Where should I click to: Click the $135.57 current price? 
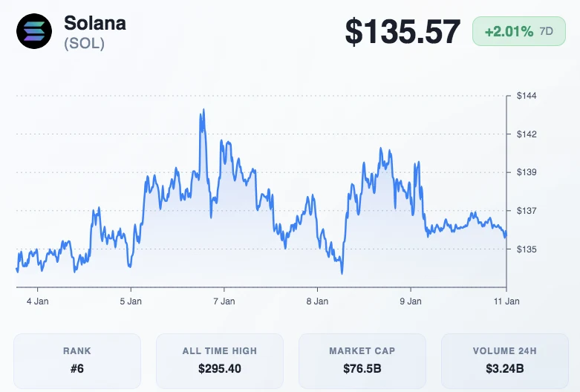click(403, 32)
